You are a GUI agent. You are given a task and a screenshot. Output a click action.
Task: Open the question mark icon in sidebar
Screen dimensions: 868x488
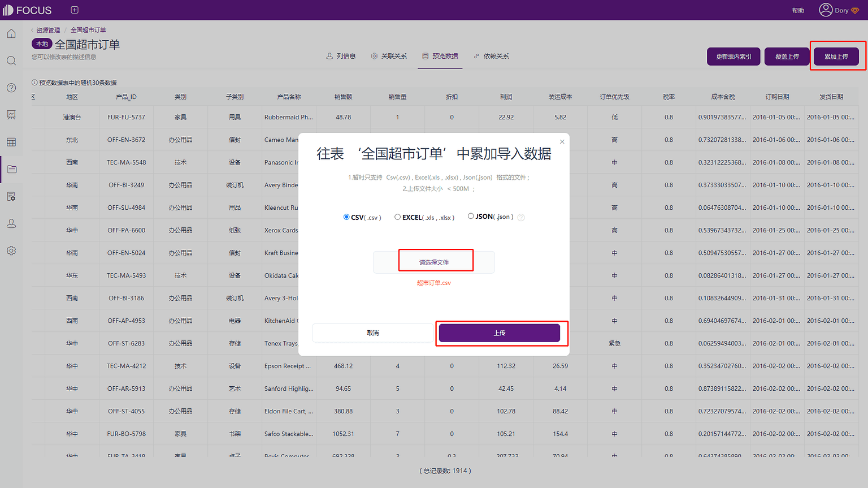[11, 88]
